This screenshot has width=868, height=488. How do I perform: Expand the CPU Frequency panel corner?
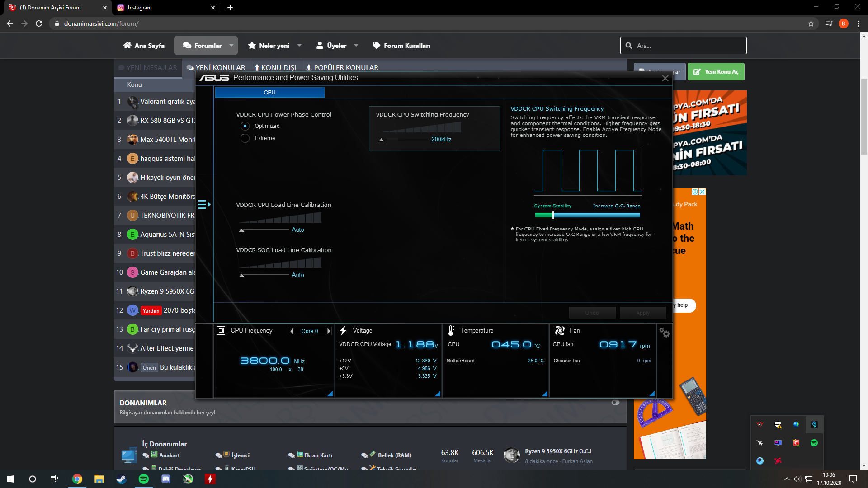click(x=330, y=394)
